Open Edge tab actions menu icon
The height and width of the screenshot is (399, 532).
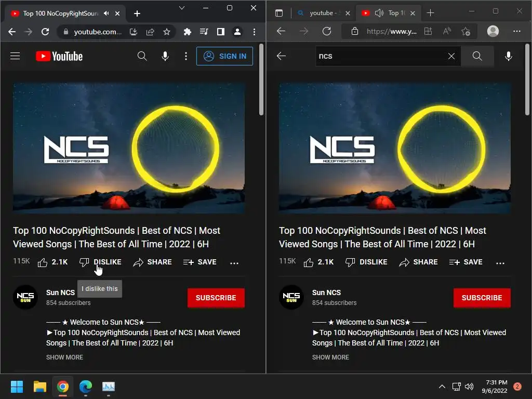(279, 13)
